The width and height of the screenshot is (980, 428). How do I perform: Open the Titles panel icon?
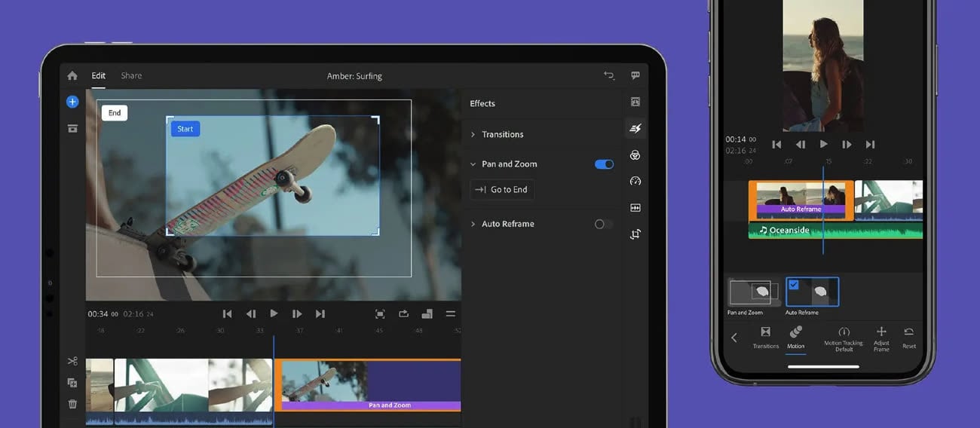(x=635, y=102)
